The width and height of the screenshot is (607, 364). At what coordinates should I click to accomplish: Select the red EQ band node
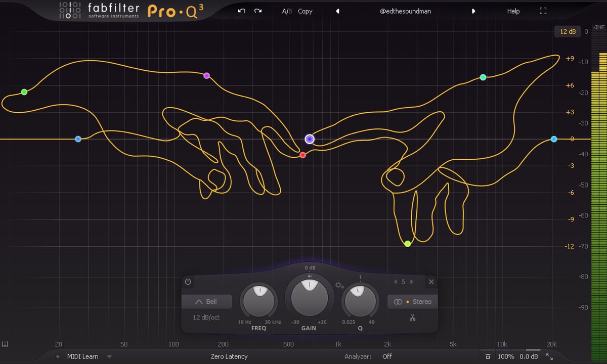[302, 155]
